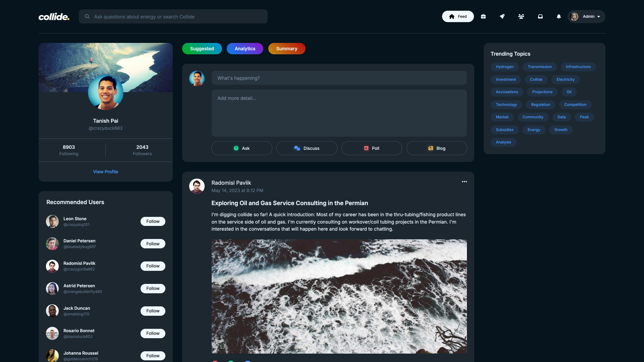Screen dimensions: 644x362
Task: Click the three-dot menu on Radomisl's post
Action: pos(464,182)
